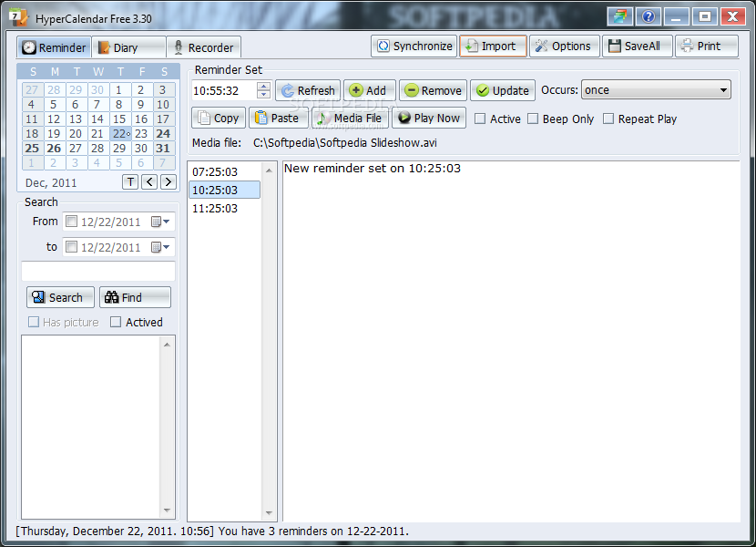This screenshot has width=756, height=547.
Task: Click the T today button in calendar
Action: pos(130,182)
